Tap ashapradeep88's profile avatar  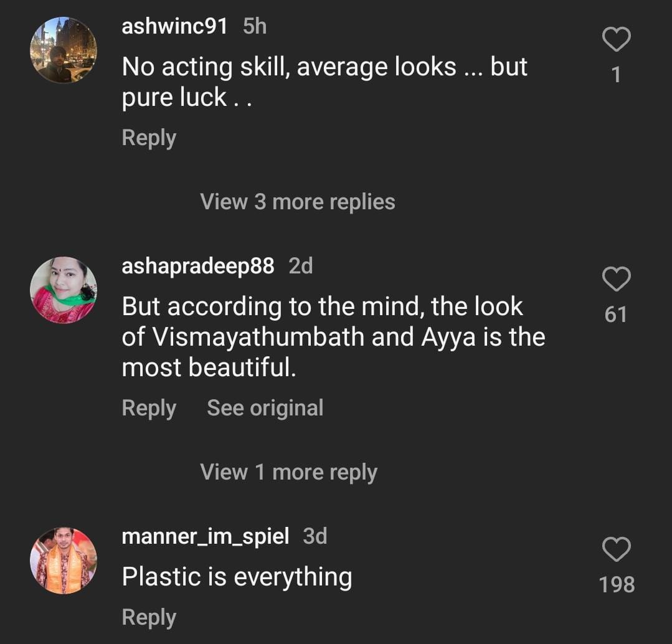click(64, 290)
